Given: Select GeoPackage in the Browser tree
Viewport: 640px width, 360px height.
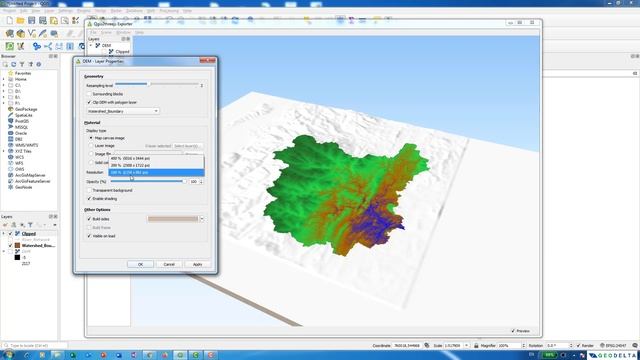Looking at the screenshot, I should pyautogui.click(x=26, y=109).
